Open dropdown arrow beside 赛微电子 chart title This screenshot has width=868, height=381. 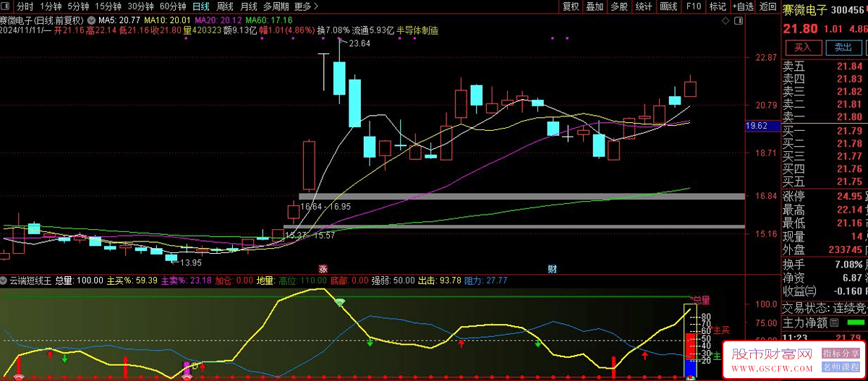90,20
